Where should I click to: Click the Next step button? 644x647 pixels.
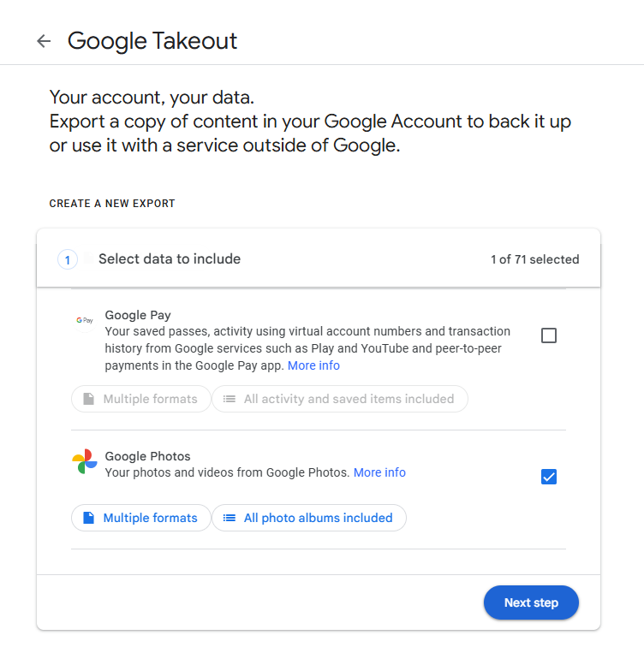[x=531, y=602]
